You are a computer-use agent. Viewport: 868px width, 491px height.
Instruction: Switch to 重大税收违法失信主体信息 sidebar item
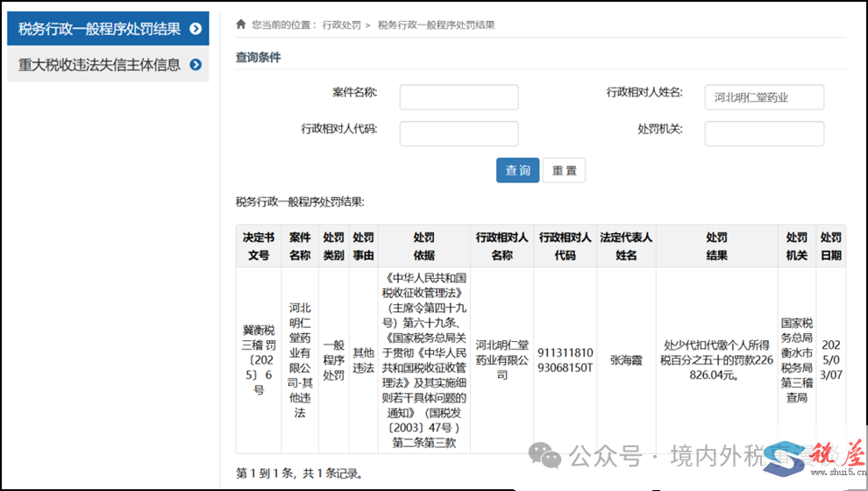[x=99, y=64]
